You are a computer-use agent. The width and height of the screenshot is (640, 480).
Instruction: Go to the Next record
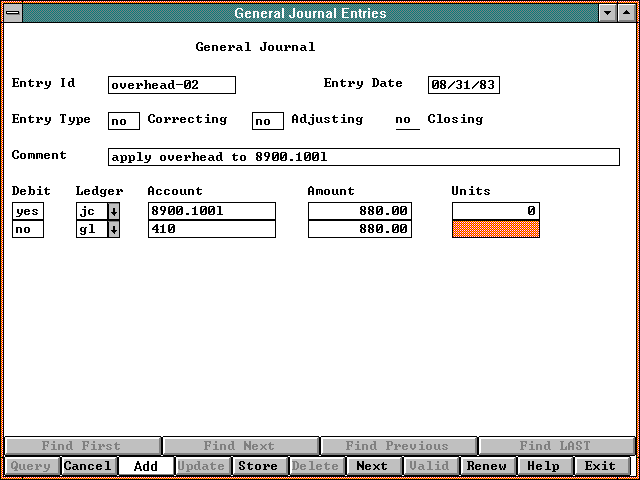point(372,466)
